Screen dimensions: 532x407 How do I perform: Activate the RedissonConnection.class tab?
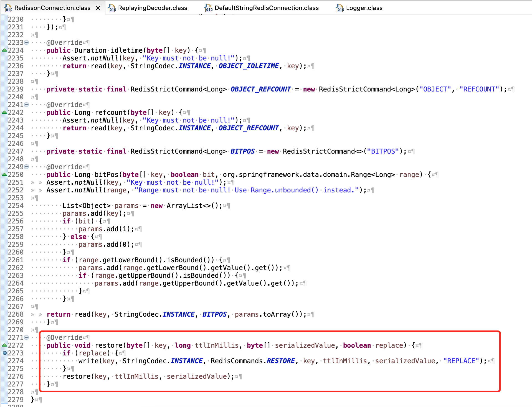point(52,8)
